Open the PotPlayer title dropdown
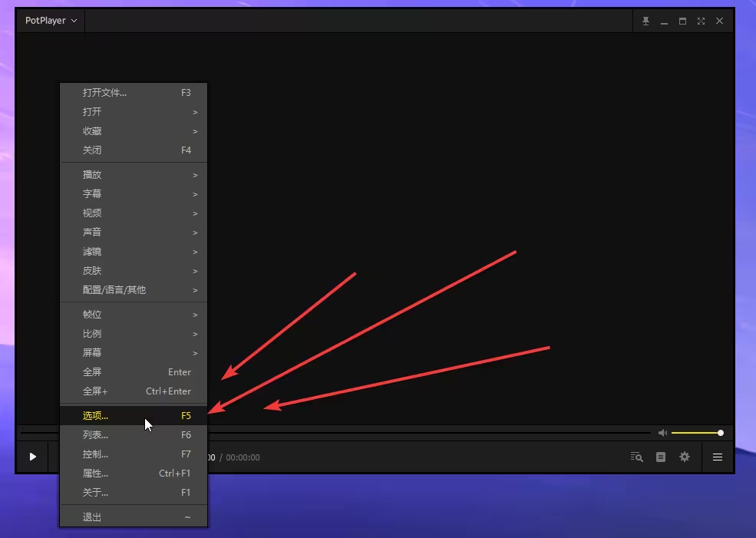756x538 pixels. click(51, 21)
